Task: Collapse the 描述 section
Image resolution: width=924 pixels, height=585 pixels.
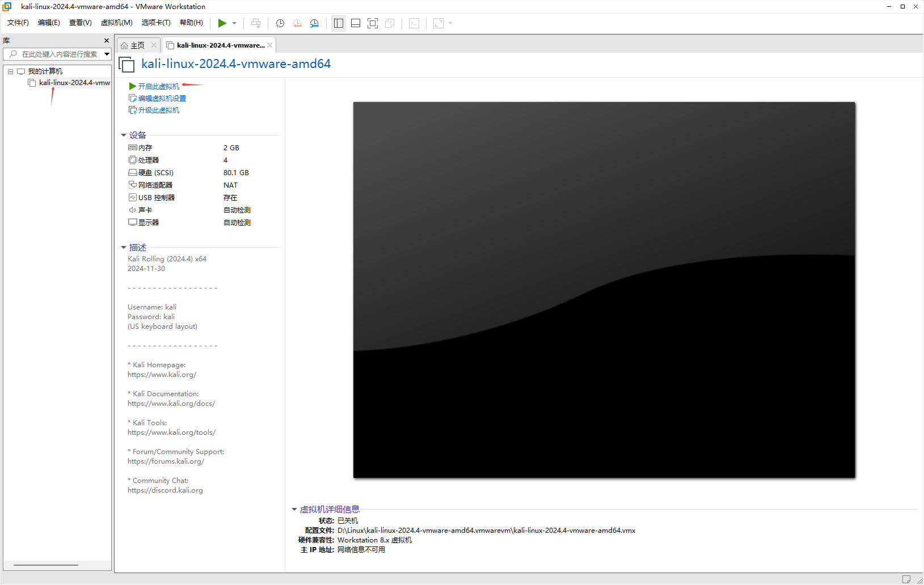Action: (124, 247)
